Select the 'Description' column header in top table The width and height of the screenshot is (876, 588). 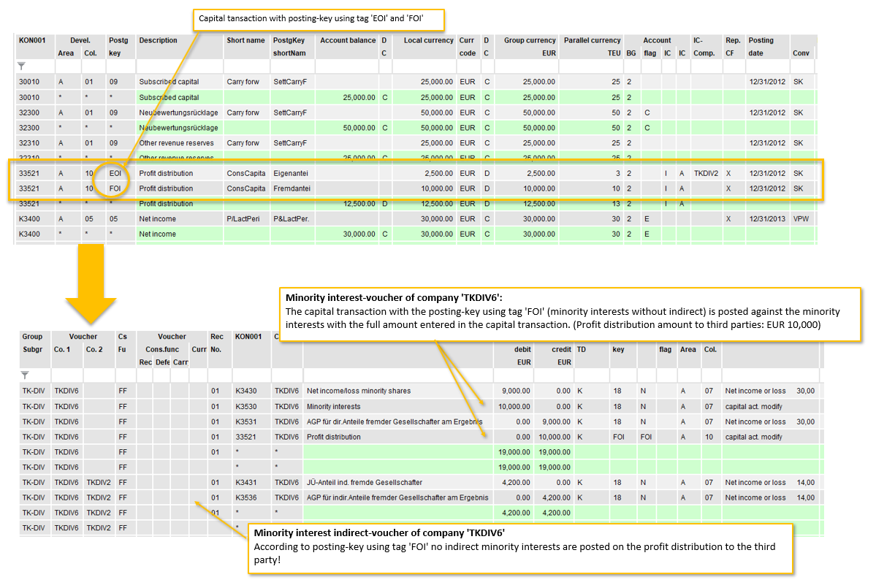(159, 41)
